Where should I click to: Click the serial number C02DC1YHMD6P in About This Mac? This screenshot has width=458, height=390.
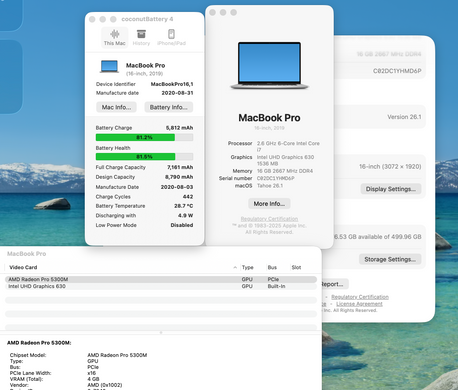click(275, 178)
